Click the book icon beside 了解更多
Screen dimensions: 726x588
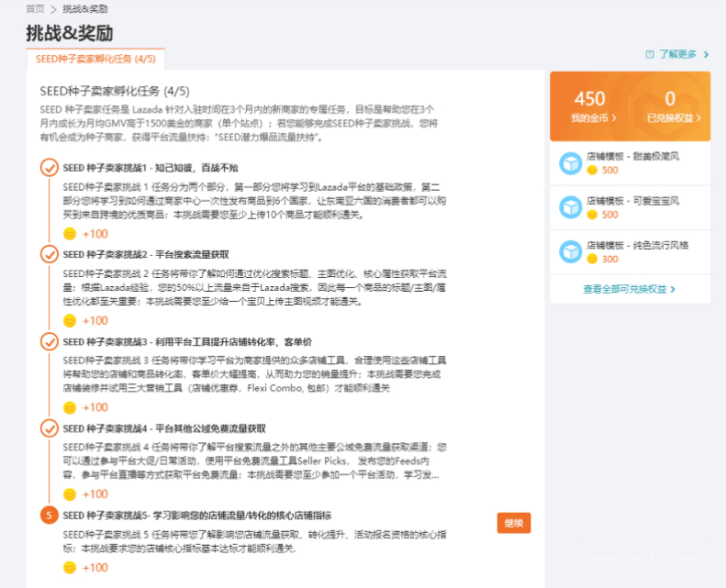tap(650, 55)
